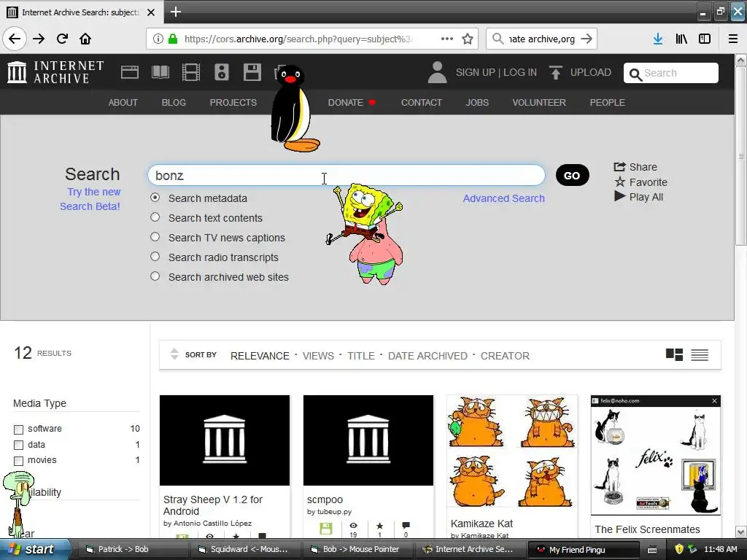Select Search radio transcripts option
The height and width of the screenshot is (560, 747).
point(155,257)
